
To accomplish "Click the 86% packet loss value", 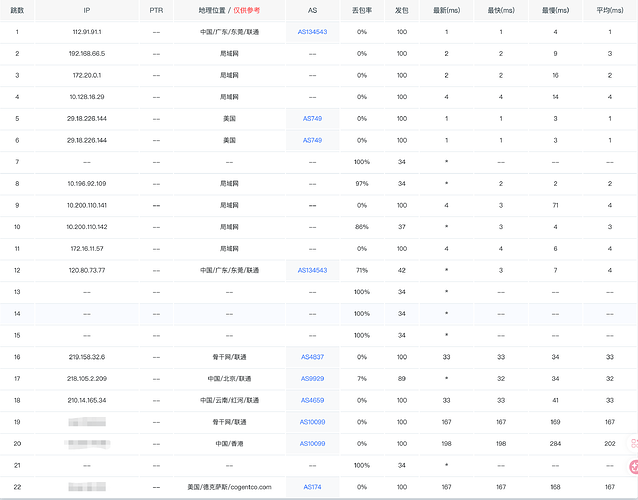I will point(362,227).
